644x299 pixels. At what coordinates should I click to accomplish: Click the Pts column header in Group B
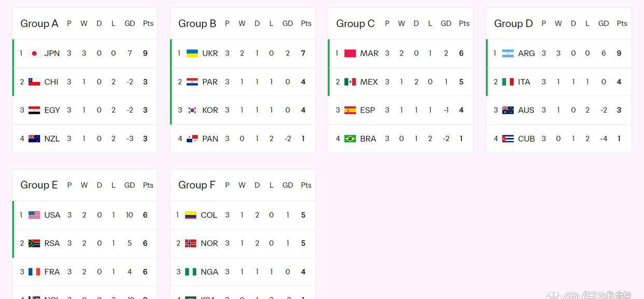(x=306, y=24)
